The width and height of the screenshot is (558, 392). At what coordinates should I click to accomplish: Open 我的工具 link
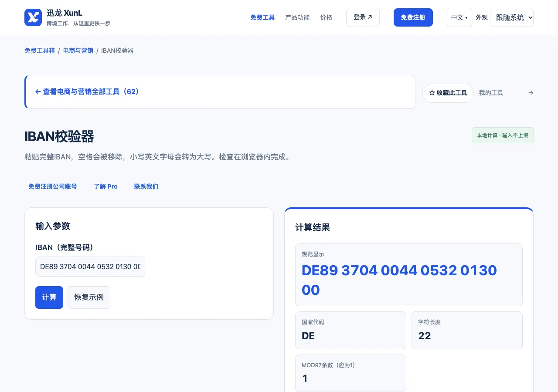click(491, 93)
